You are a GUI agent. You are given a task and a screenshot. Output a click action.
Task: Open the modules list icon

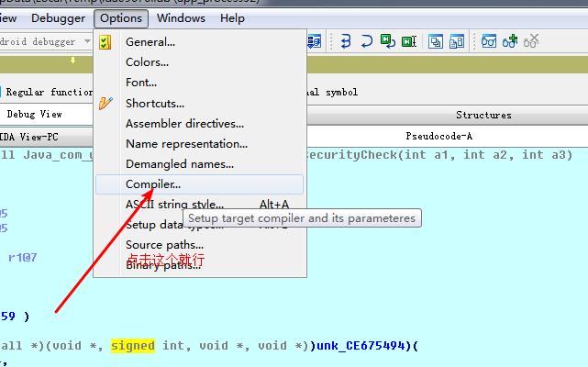pos(457,41)
